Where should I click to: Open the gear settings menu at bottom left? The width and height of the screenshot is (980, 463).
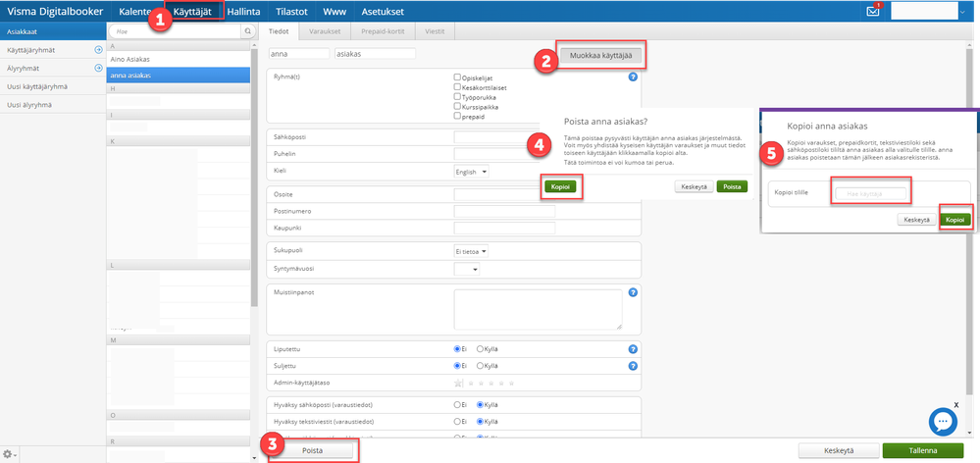10,453
